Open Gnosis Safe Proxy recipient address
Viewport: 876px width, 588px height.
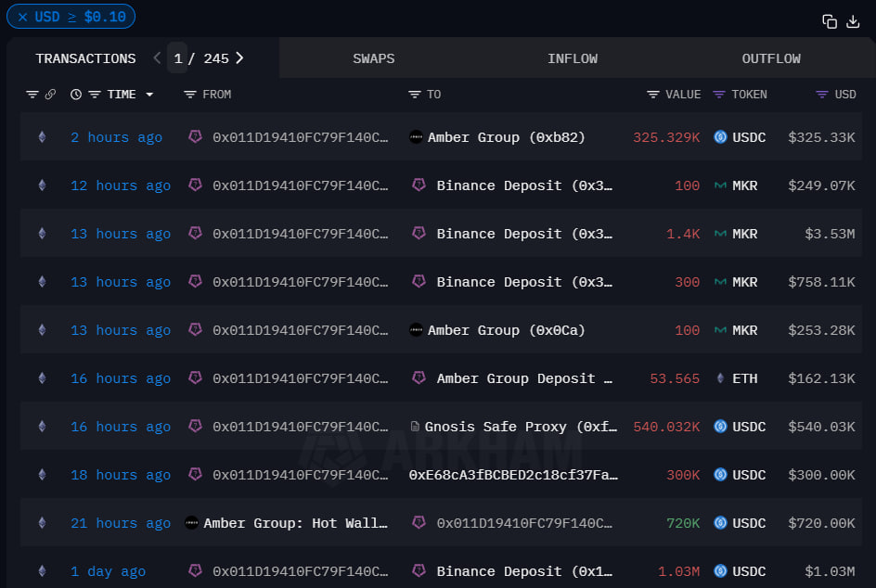tap(521, 427)
